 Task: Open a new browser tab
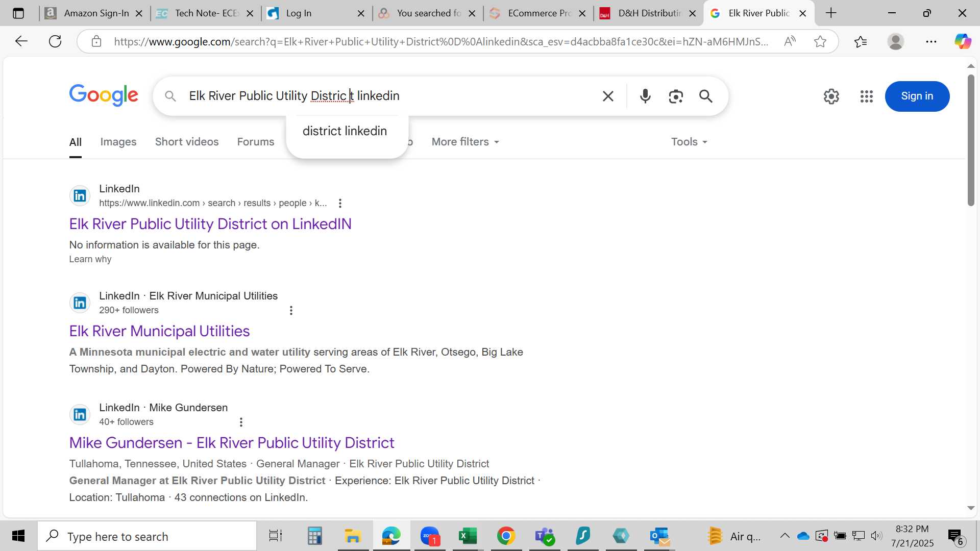[x=831, y=13]
